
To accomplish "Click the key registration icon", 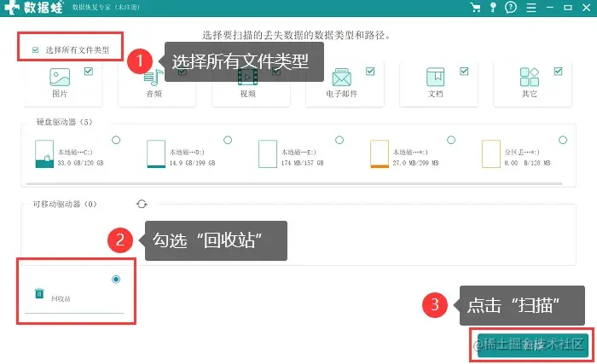I will tap(493, 7).
